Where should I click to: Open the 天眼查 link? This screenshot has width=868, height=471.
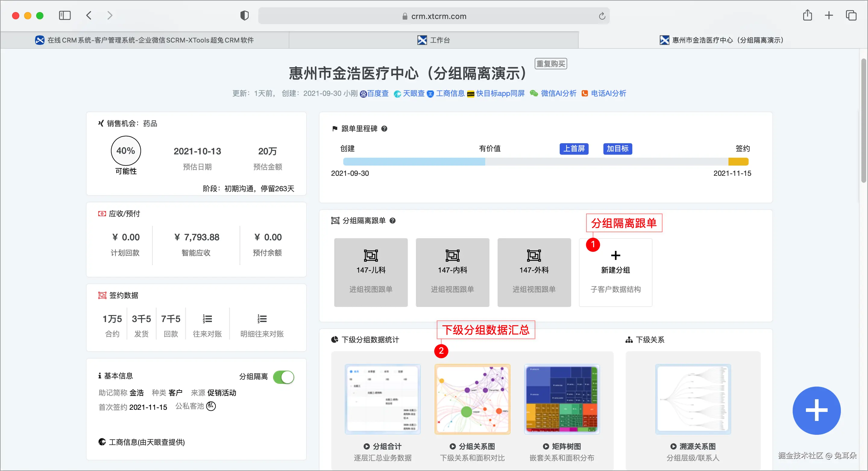point(413,93)
